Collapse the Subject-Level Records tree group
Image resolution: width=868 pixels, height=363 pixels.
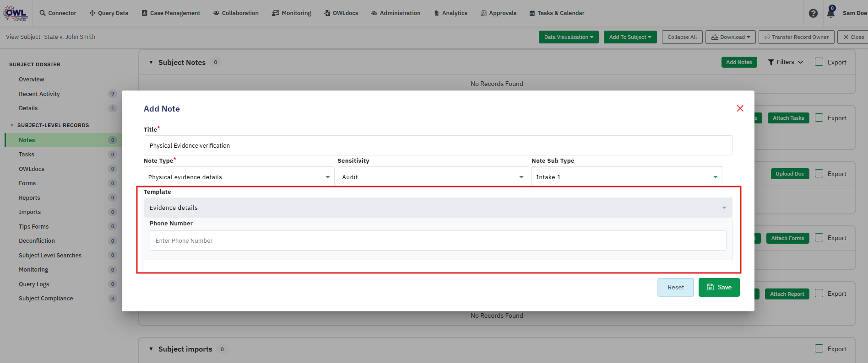tap(12, 125)
